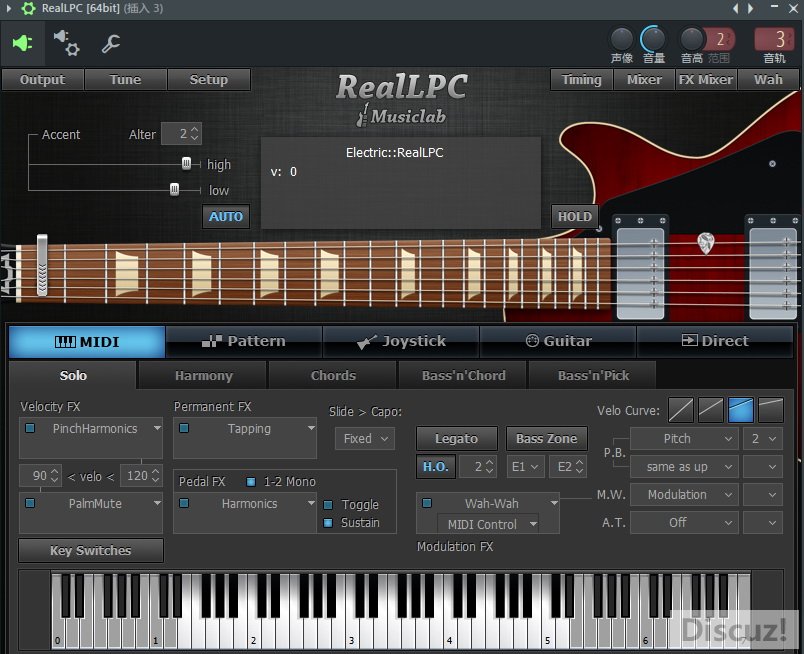Select the highlighted blue Velo Curve icon
Viewport: 804px width, 654px height.
coord(740,409)
